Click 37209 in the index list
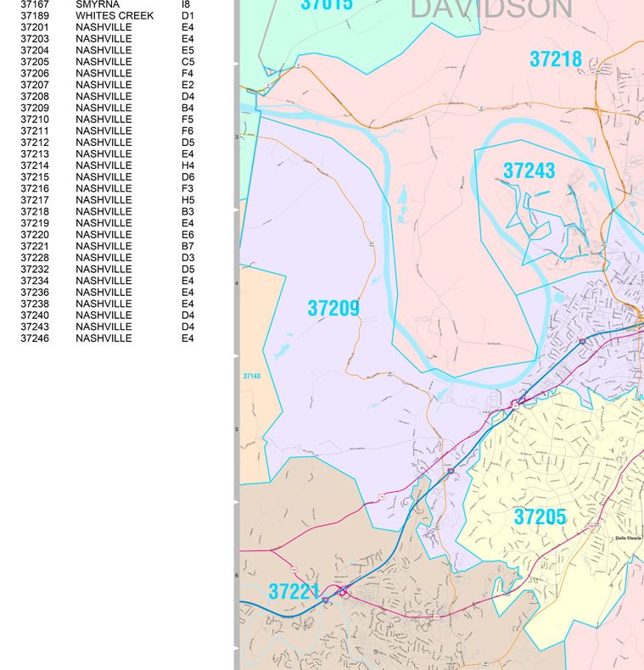Viewport: 644px width, 670px height. pyautogui.click(x=35, y=108)
